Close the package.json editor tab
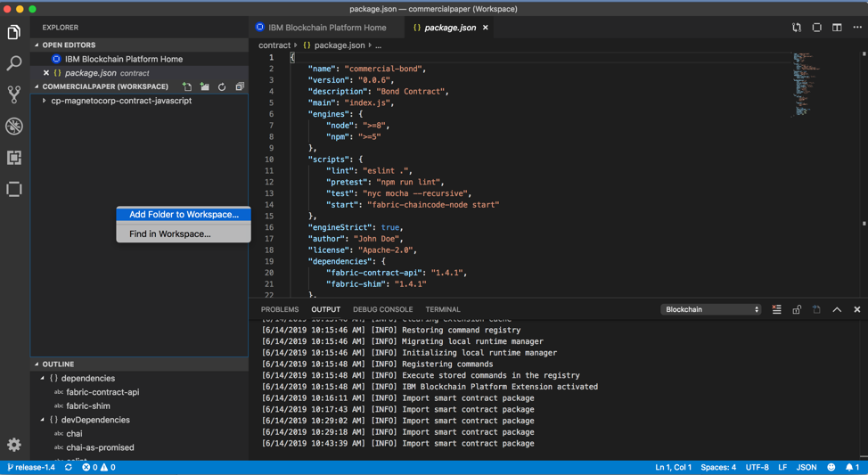 coord(486,28)
